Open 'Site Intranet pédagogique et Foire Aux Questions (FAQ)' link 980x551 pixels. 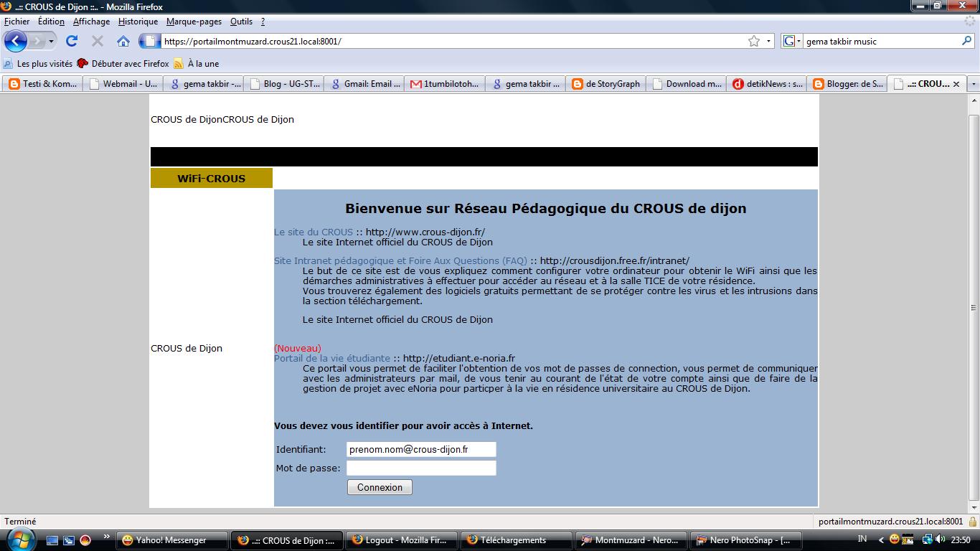400,260
